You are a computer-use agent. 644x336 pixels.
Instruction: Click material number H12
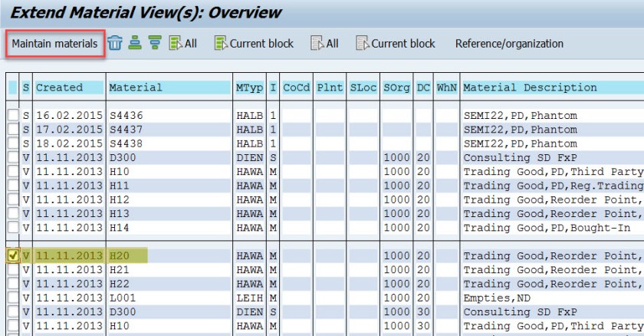tap(119, 199)
